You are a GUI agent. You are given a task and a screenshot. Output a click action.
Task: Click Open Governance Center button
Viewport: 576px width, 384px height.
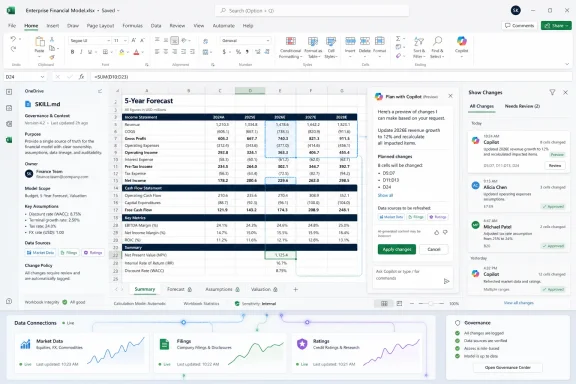point(507,367)
